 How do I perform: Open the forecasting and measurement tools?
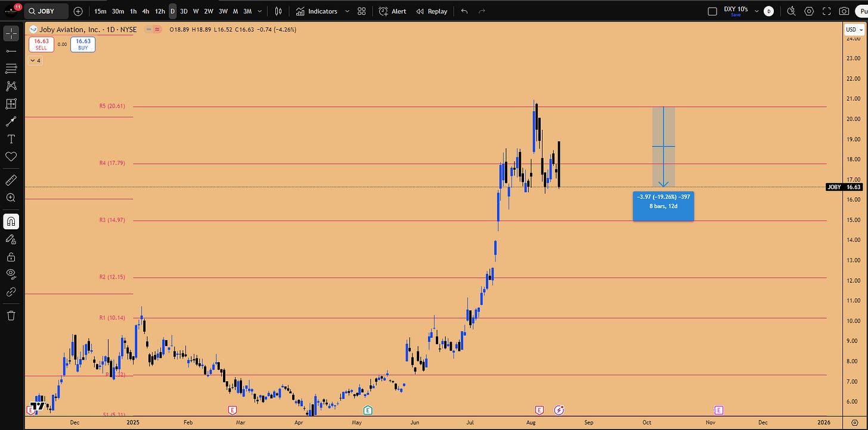(11, 104)
